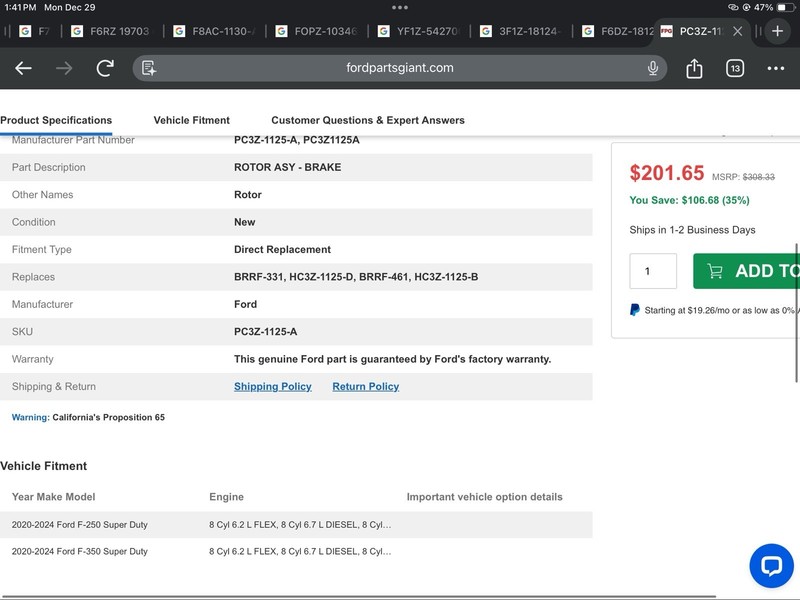This screenshot has width=800, height=600.
Task: Open the live chat bubble icon
Action: click(771, 565)
